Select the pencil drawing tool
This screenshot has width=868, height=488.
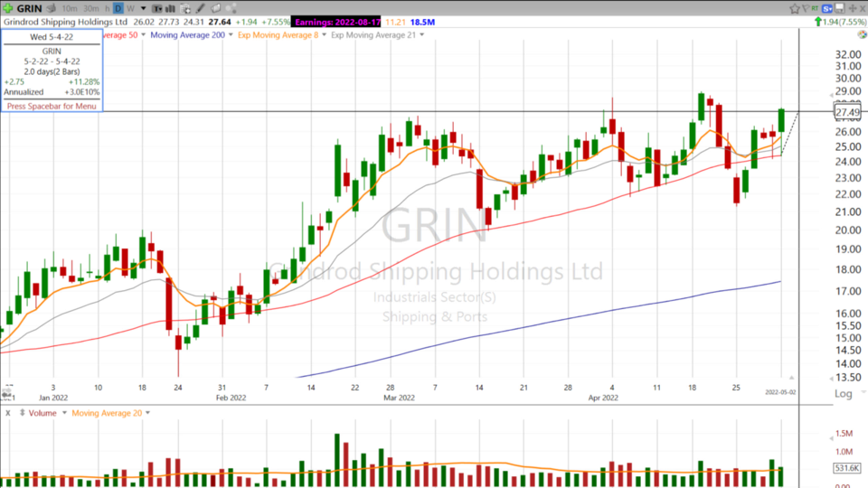(x=201, y=8)
